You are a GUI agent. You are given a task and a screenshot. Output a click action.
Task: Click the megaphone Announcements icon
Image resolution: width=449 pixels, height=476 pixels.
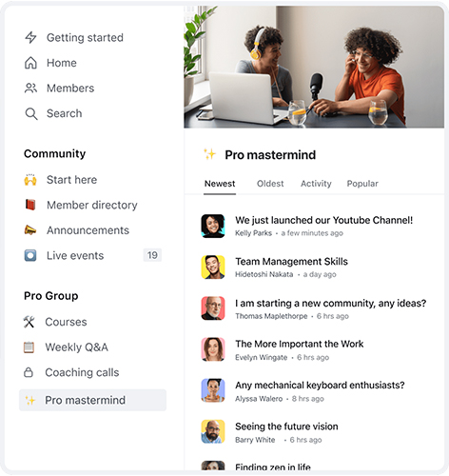[x=30, y=230]
